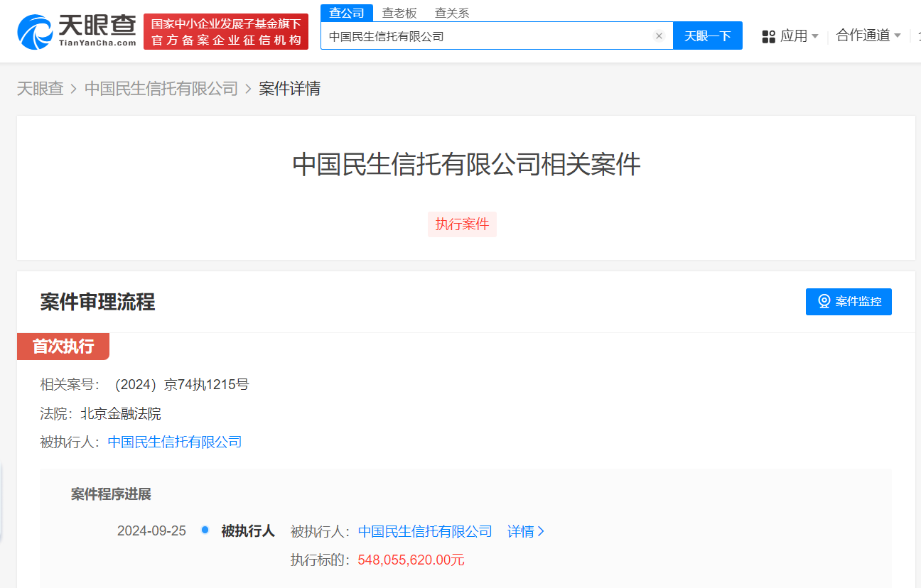Click the 案件审理流程 heading
Viewport: 921px width, 588px height.
tap(97, 302)
